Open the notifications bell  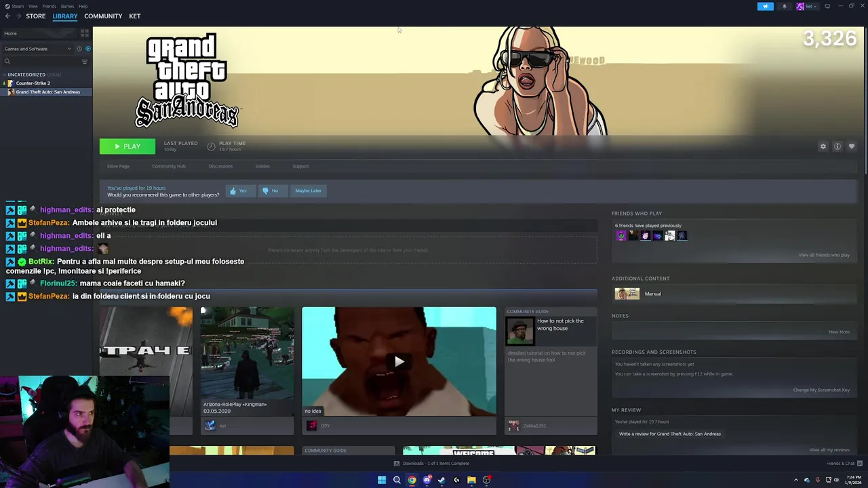click(785, 6)
